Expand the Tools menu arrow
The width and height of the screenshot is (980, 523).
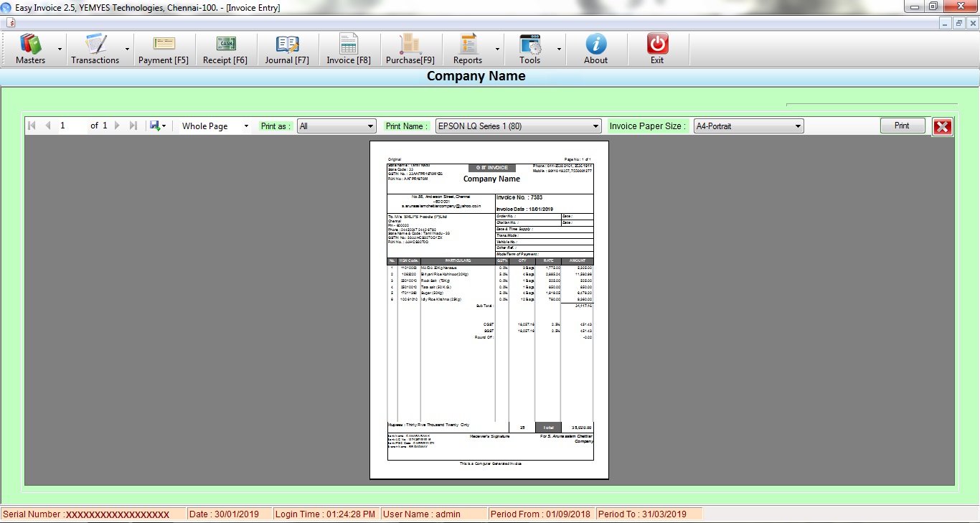[x=559, y=50]
